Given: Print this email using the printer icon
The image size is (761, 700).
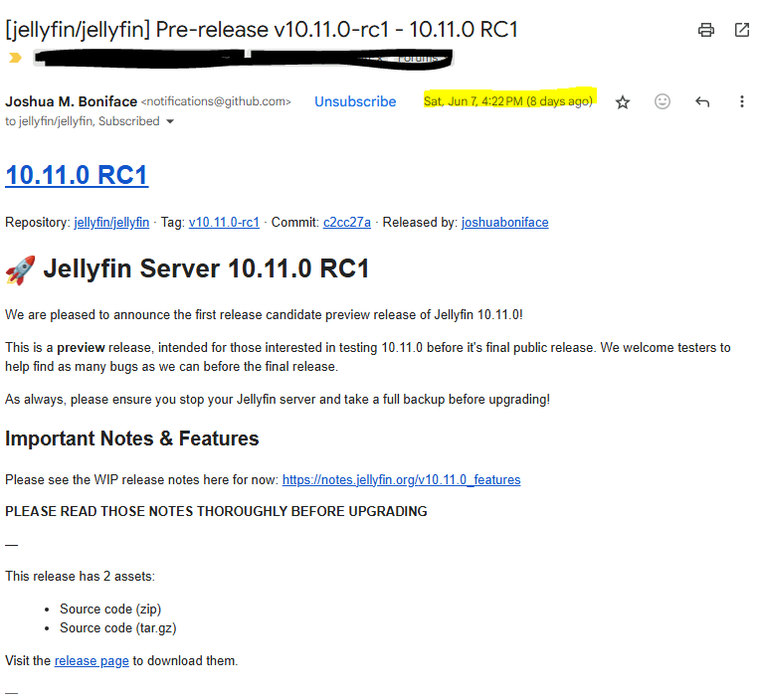Looking at the screenshot, I should pos(706,30).
